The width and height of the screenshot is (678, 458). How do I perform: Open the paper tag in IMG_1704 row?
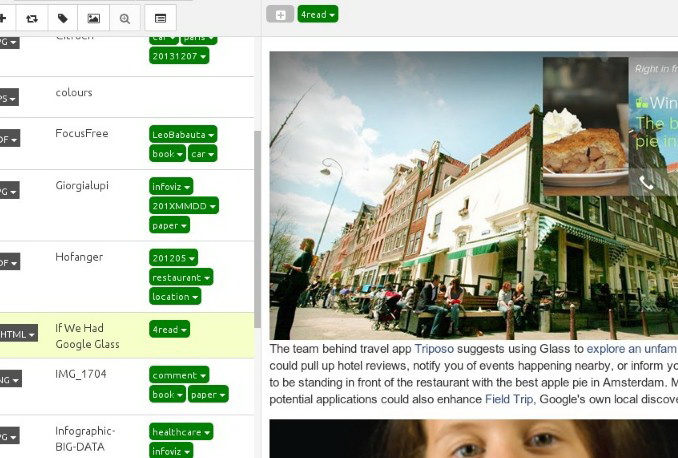pos(208,394)
